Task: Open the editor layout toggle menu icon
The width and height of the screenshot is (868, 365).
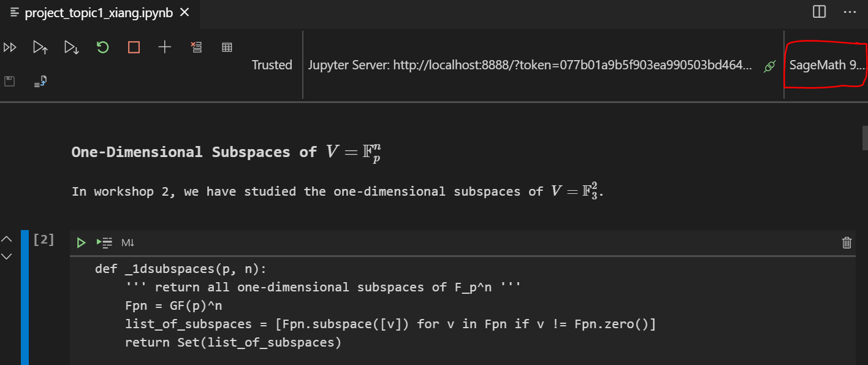Action: tap(819, 12)
